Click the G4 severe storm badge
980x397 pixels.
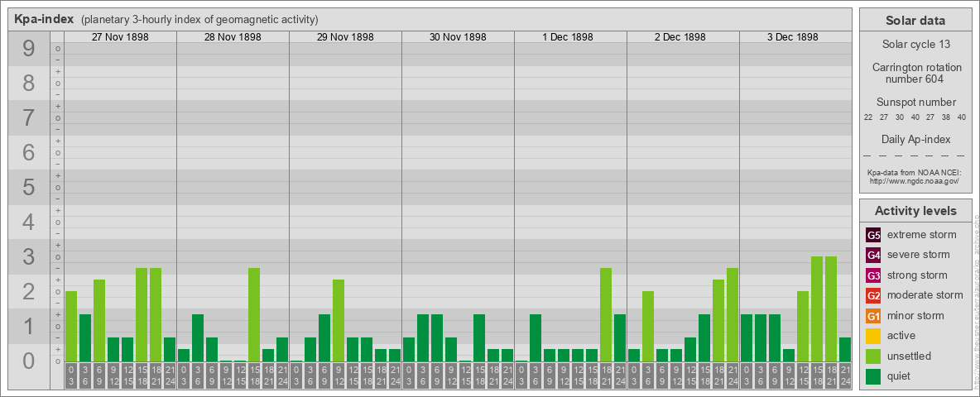pos(873,255)
